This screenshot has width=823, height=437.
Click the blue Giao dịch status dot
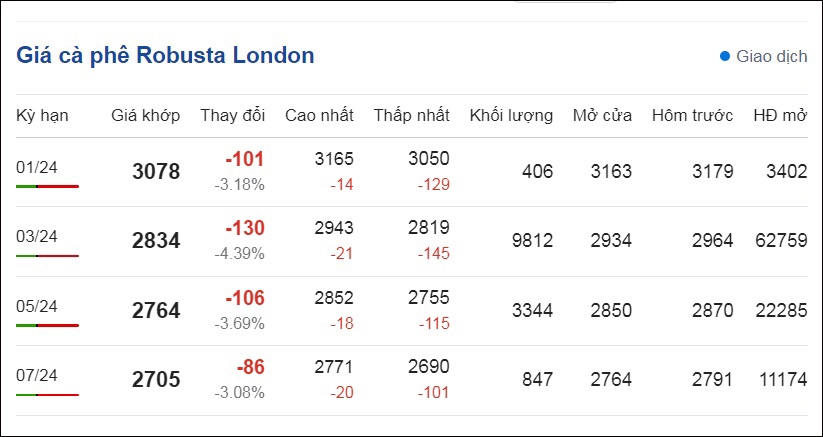pyautogui.click(x=725, y=56)
